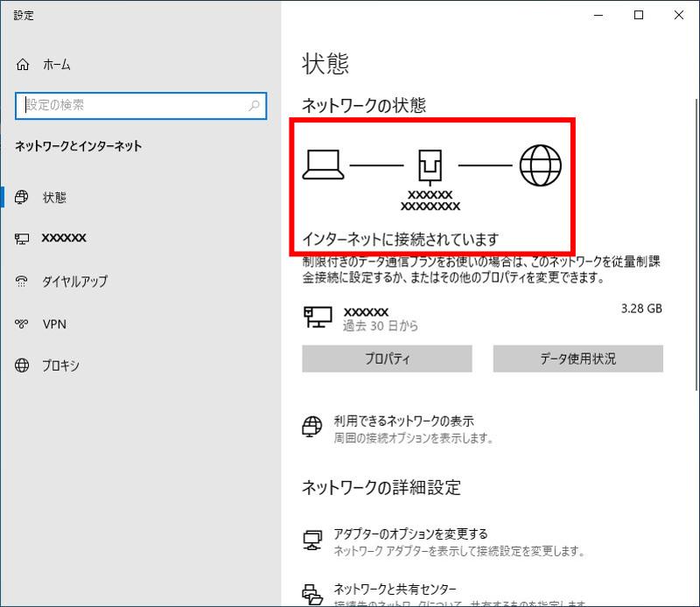Click the vertical scrollbar on right edge
Screen dimensions: 700x607
[x=696, y=244]
